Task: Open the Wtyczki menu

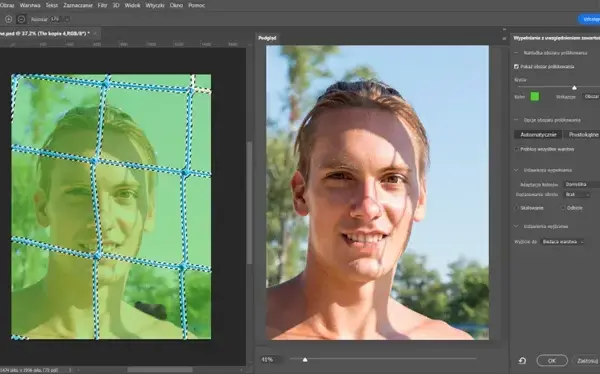Action: coord(155,5)
